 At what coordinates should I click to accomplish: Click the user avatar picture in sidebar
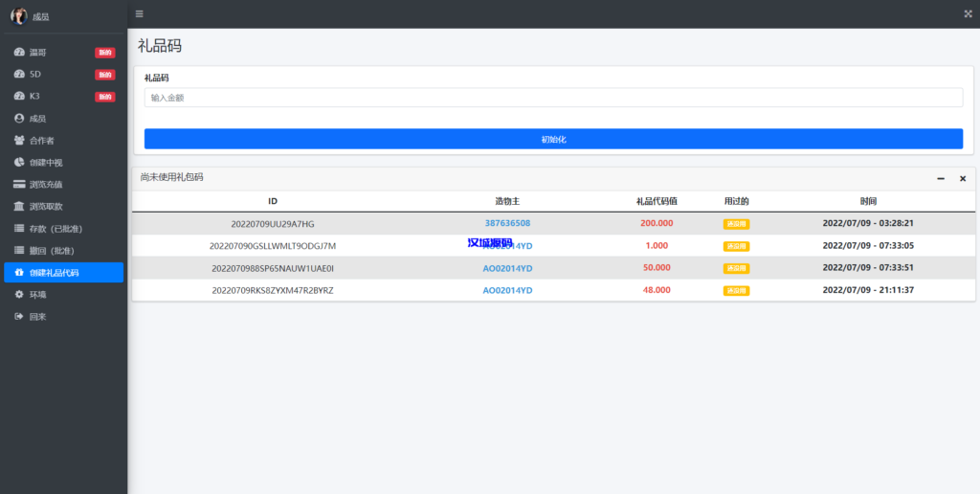(x=19, y=16)
